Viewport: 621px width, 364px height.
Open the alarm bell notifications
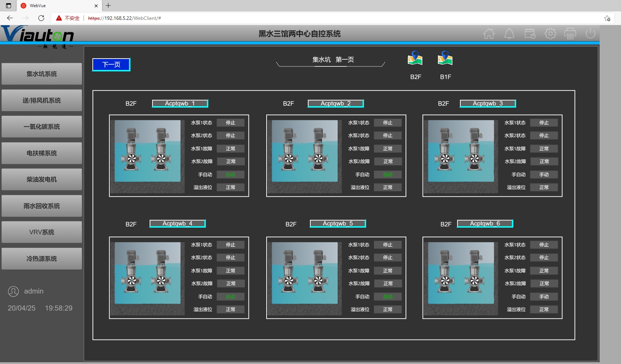click(509, 34)
